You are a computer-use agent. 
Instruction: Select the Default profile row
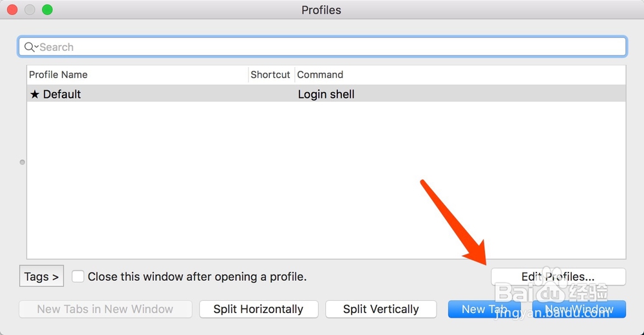point(161,94)
